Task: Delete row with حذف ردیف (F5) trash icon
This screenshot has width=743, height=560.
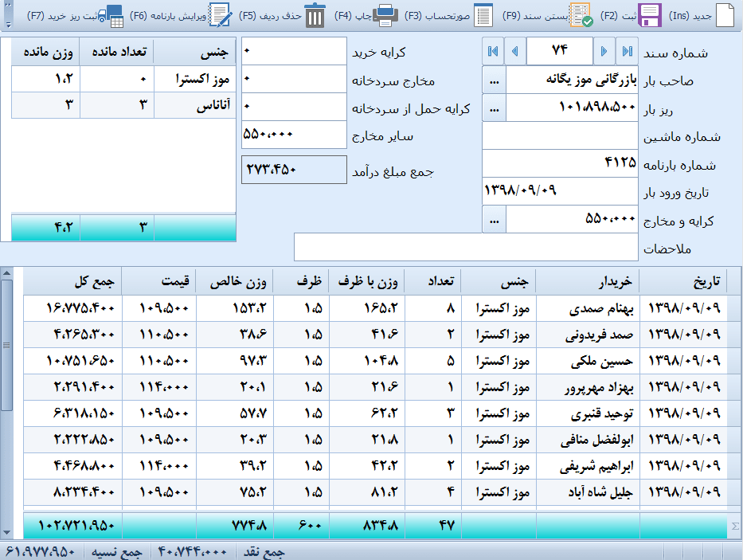Action: coord(315,15)
